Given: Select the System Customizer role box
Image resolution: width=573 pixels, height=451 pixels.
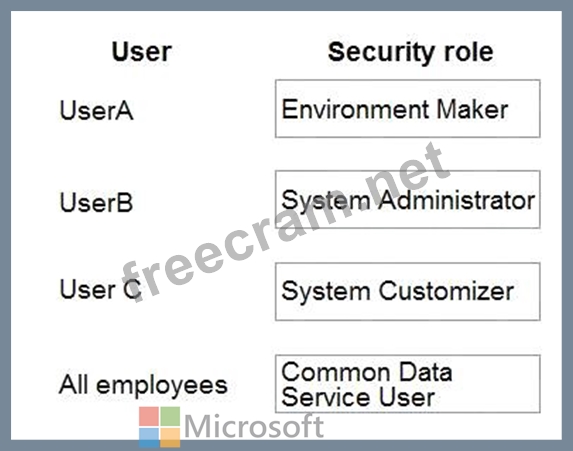Looking at the screenshot, I should pos(407,291).
